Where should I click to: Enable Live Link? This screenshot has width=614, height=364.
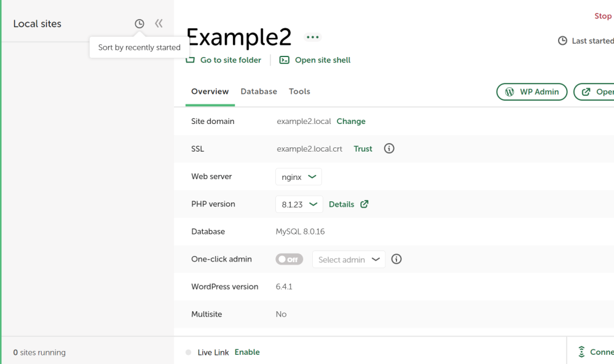click(247, 352)
